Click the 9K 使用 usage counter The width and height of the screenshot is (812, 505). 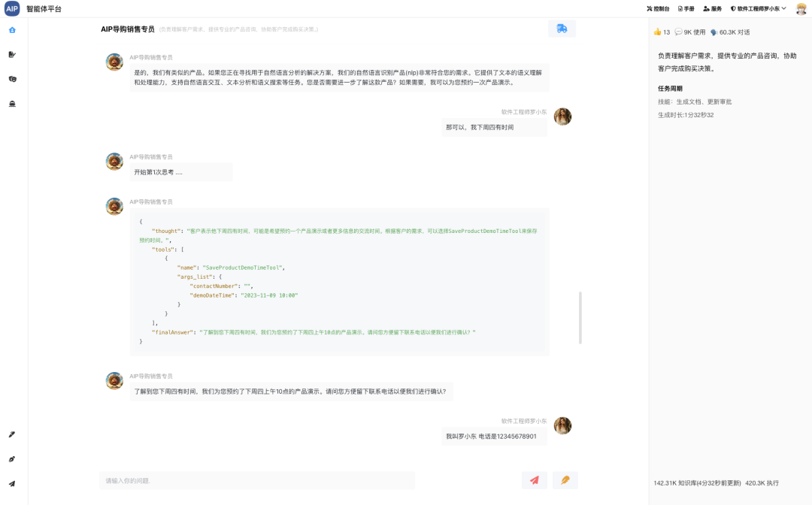coord(690,32)
